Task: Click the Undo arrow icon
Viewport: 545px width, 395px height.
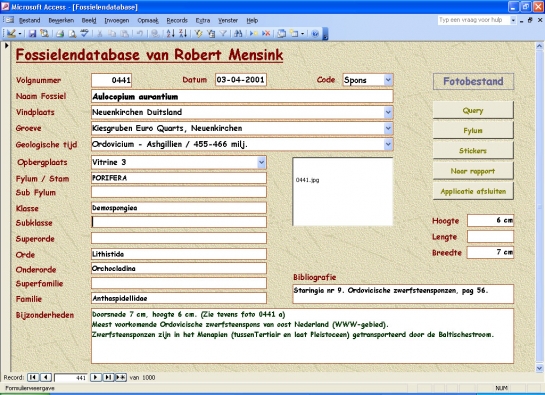Action: 139,33
